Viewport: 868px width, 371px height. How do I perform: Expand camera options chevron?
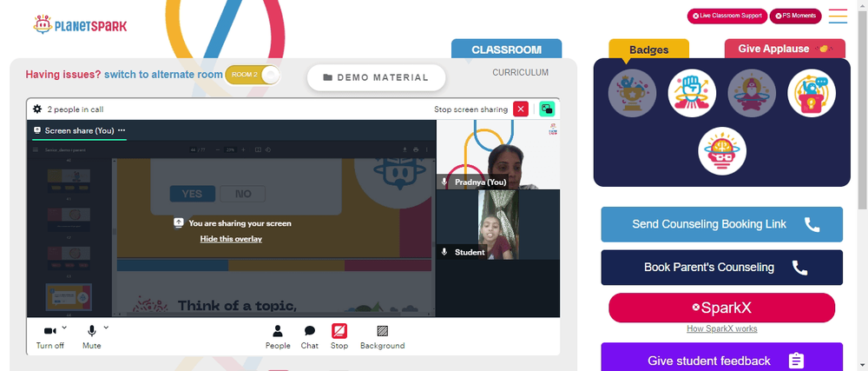[64, 328]
